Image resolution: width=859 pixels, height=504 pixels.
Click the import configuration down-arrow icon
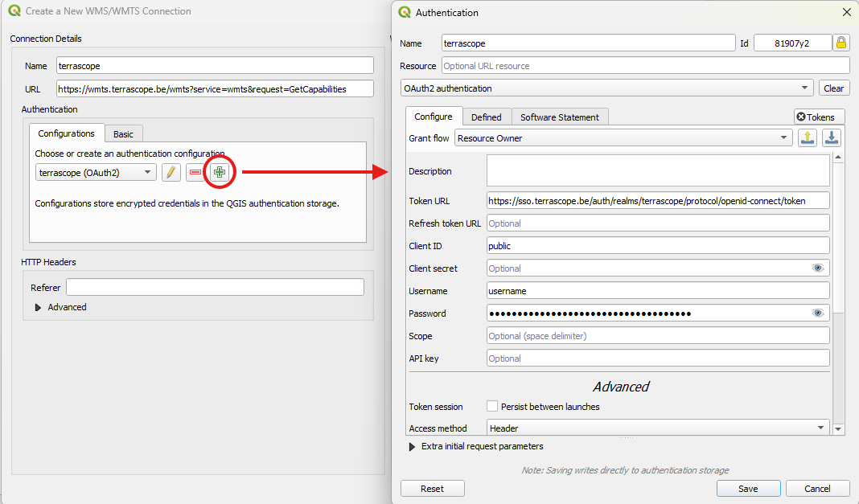tap(832, 138)
